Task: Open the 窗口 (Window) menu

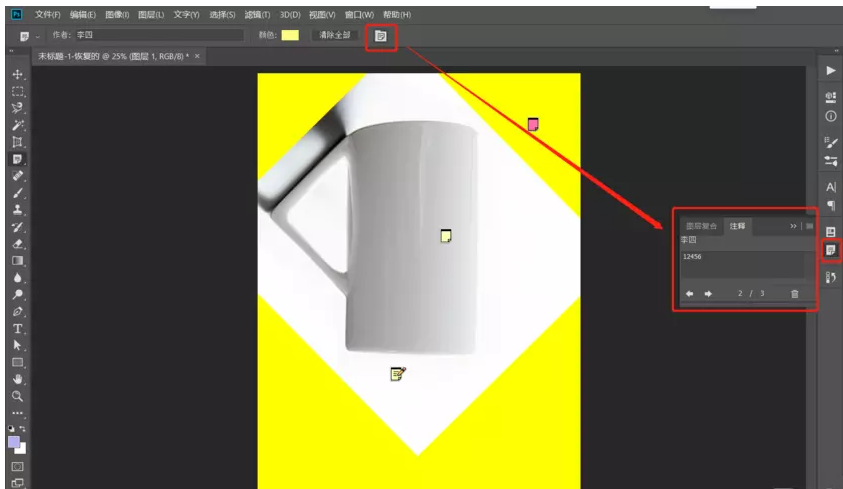Action: [x=359, y=15]
